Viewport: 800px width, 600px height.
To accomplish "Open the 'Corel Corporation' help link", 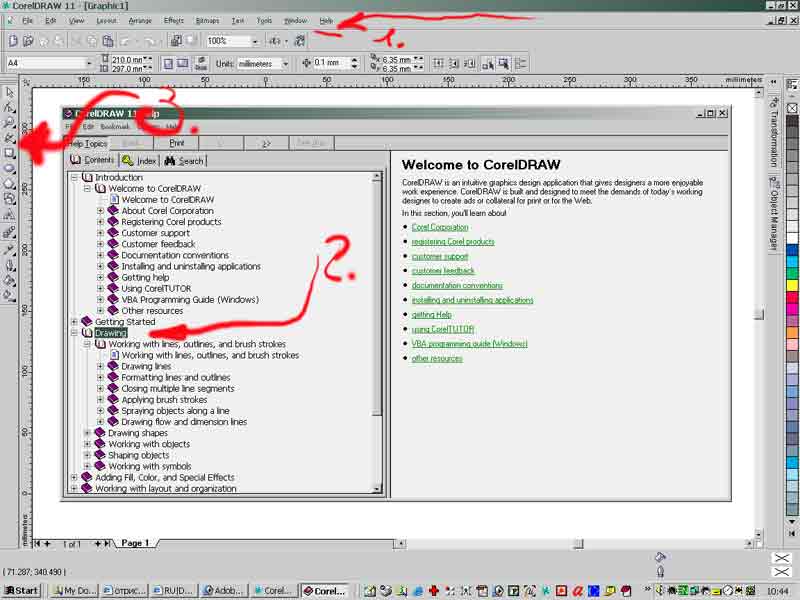I will pyautogui.click(x=440, y=227).
